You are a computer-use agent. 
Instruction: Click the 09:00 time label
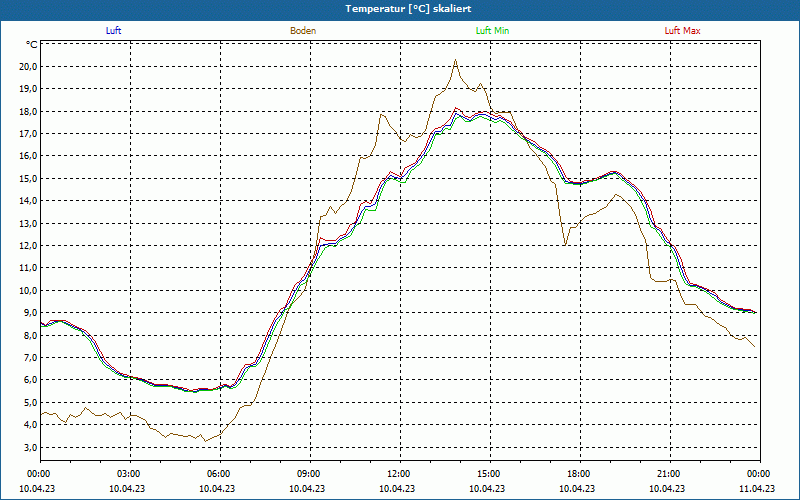308,474
